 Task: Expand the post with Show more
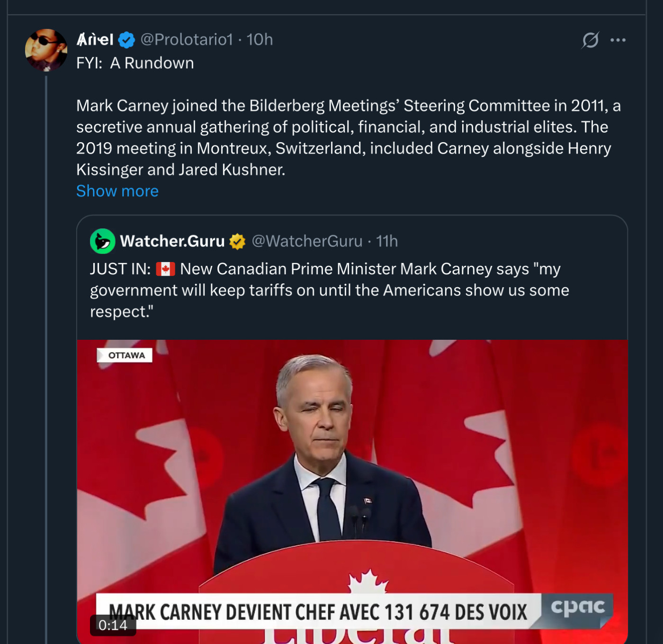pos(117,191)
